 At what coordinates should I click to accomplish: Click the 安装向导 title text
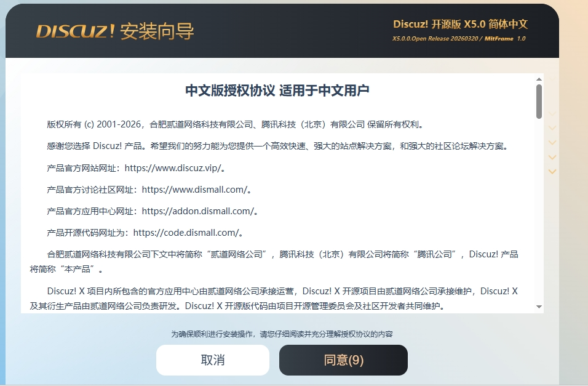tap(157, 31)
